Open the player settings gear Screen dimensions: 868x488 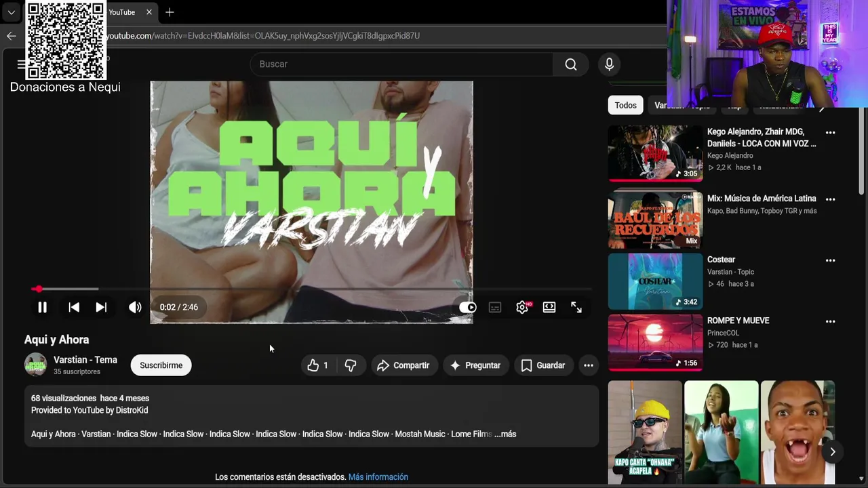tap(522, 307)
